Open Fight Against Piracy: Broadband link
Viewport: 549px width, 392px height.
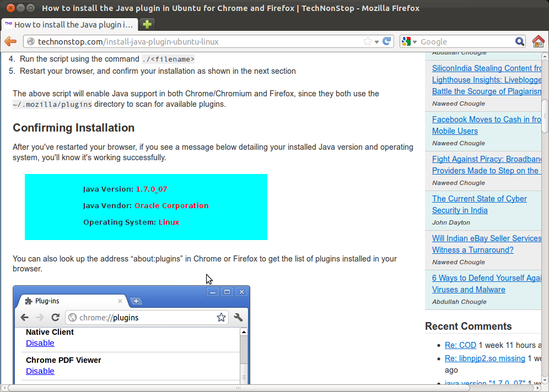tap(487, 159)
